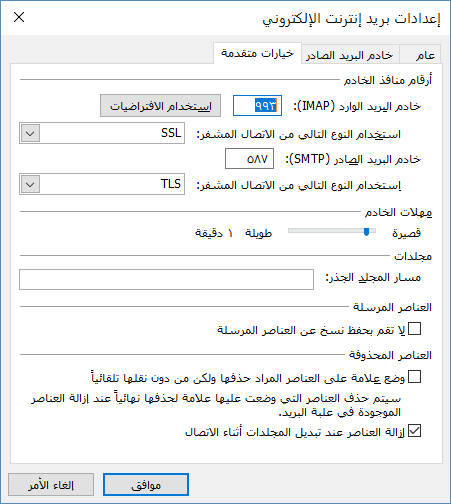Open the TLS encrypted connection combo box

102,184
